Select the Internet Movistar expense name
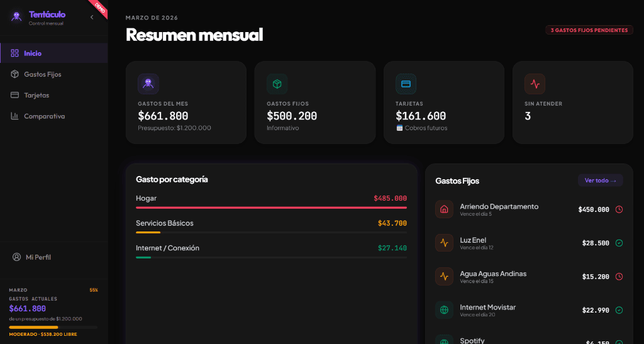Screen dimensions: 644x344 click(x=487, y=308)
